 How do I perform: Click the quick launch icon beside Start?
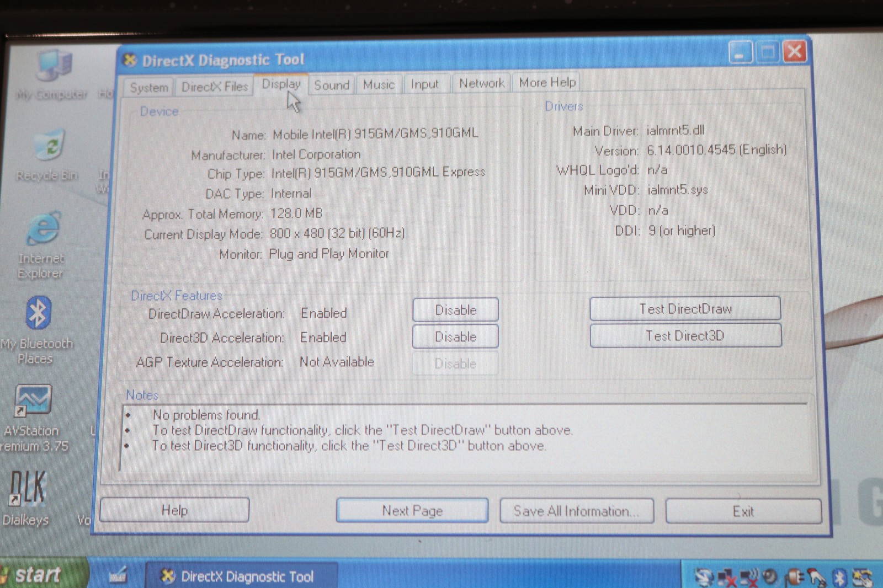118,576
